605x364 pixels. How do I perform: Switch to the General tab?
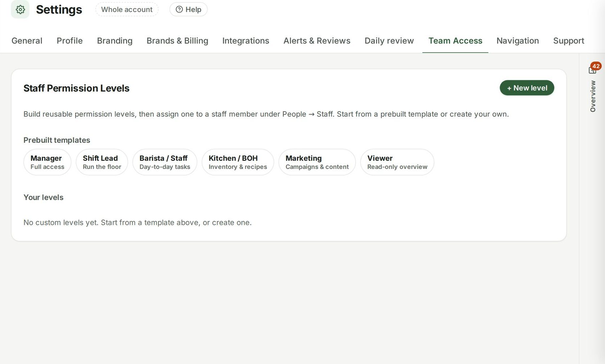click(27, 41)
